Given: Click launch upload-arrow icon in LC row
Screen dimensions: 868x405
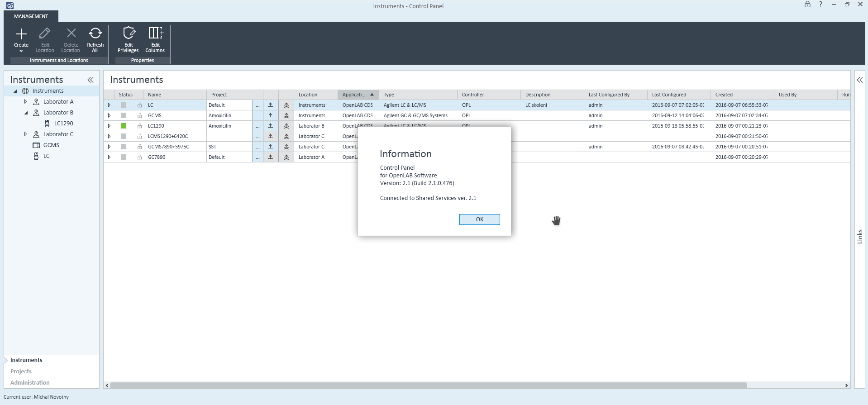Looking at the screenshot, I should tap(271, 105).
